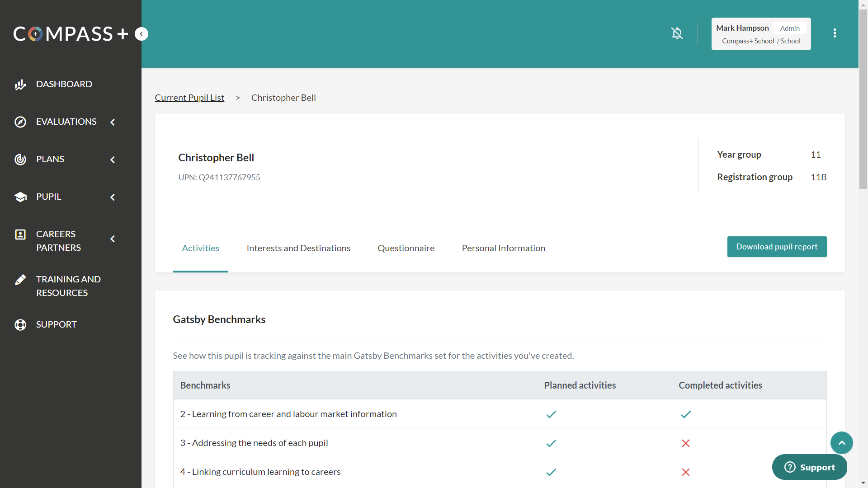Click the Careers Partners badge icon

[20, 235]
